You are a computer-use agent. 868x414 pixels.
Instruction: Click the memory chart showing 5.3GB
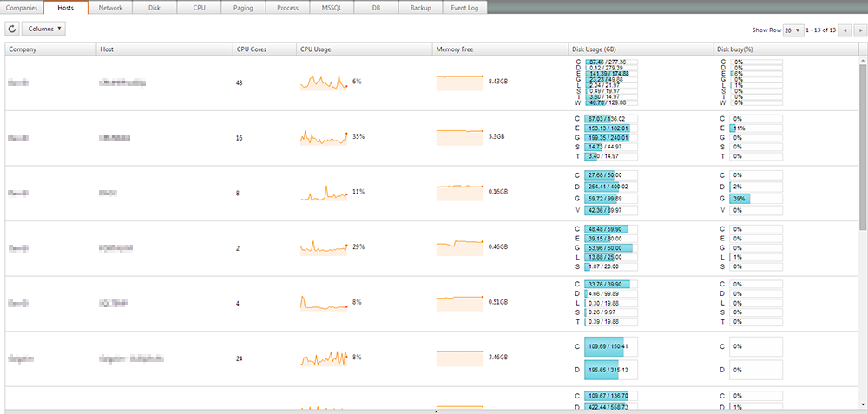click(x=459, y=137)
